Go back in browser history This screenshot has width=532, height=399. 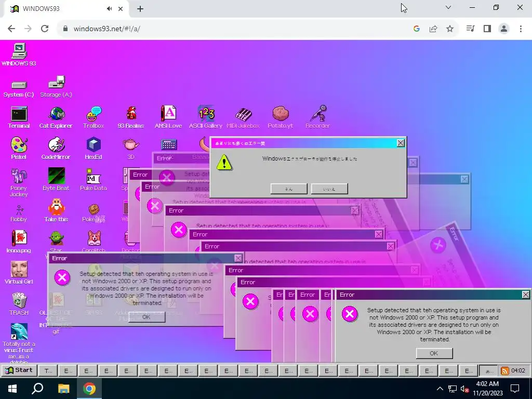coord(11,29)
